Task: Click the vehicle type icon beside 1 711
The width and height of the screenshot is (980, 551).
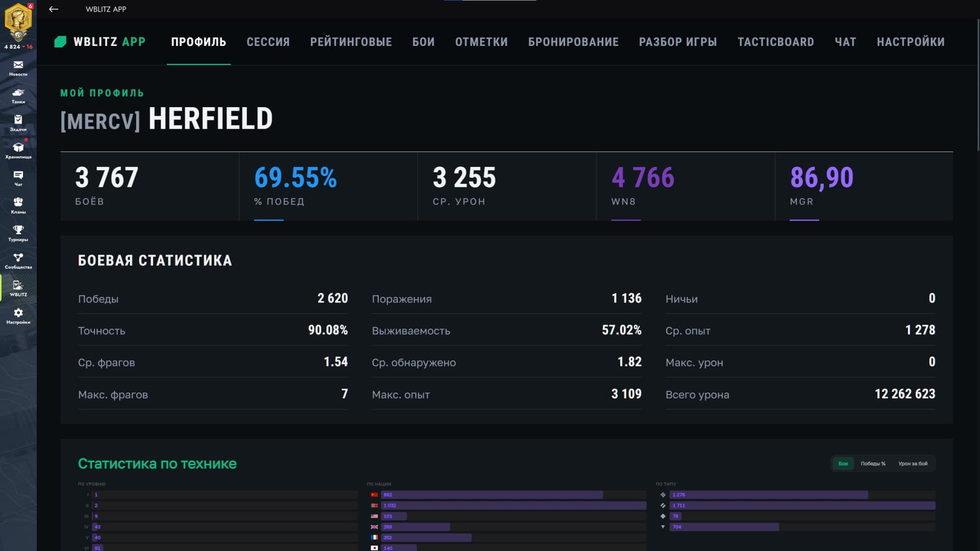Action: 663,506
